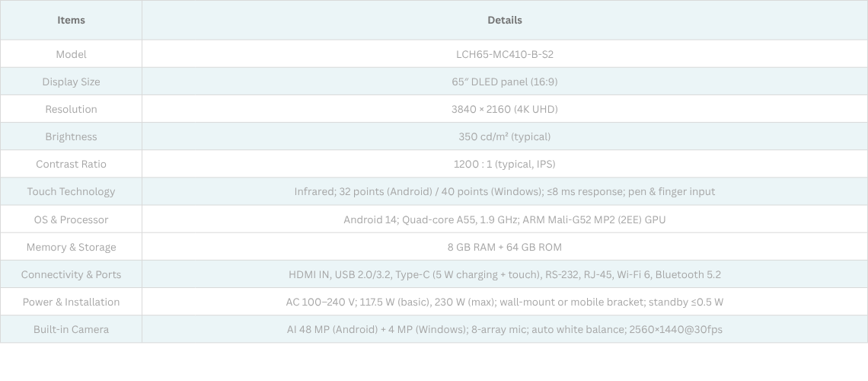Click the 3840 × 2160 resolution value

504,109
